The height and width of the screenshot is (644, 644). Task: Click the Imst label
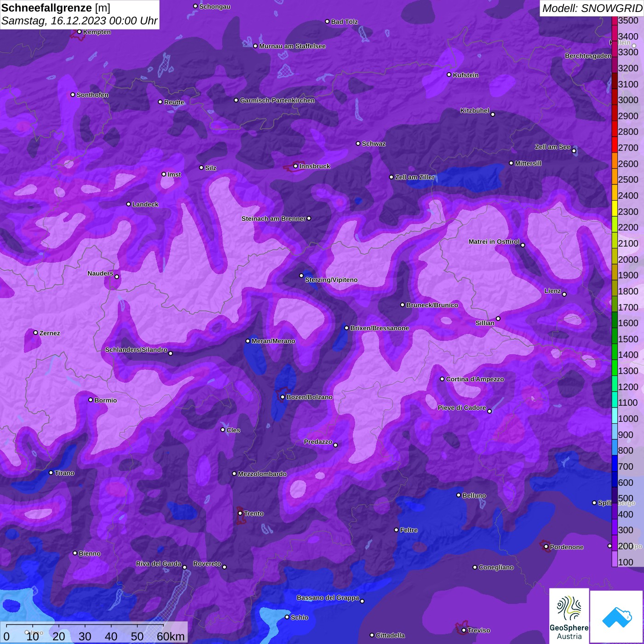pyautogui.click(x=174, y=174)
